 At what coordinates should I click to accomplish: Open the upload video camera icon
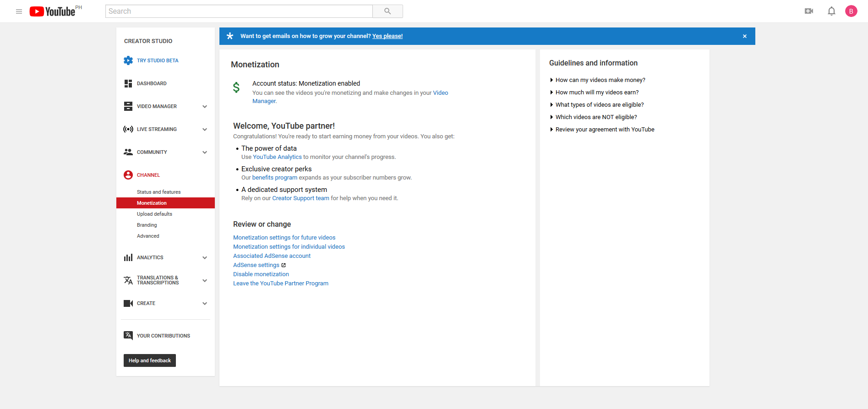click(x=809, y=11)
